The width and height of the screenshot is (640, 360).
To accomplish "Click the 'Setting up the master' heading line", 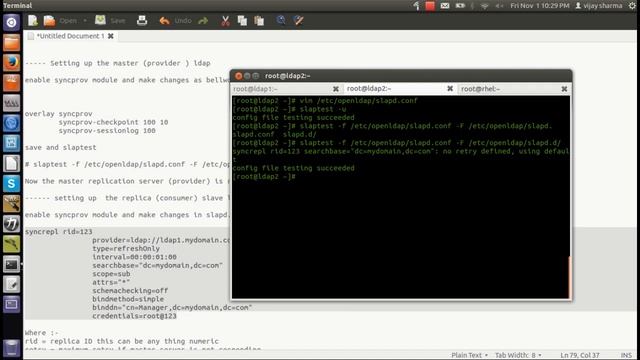I will (x=118, y=63).
